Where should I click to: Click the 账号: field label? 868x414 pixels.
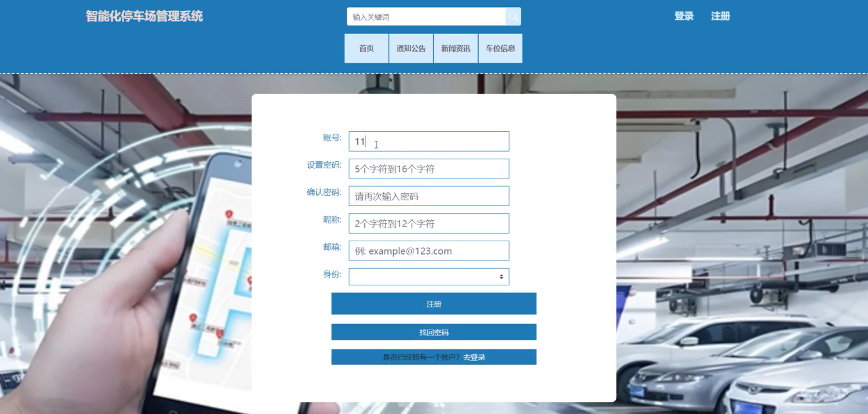coord(332,138)
